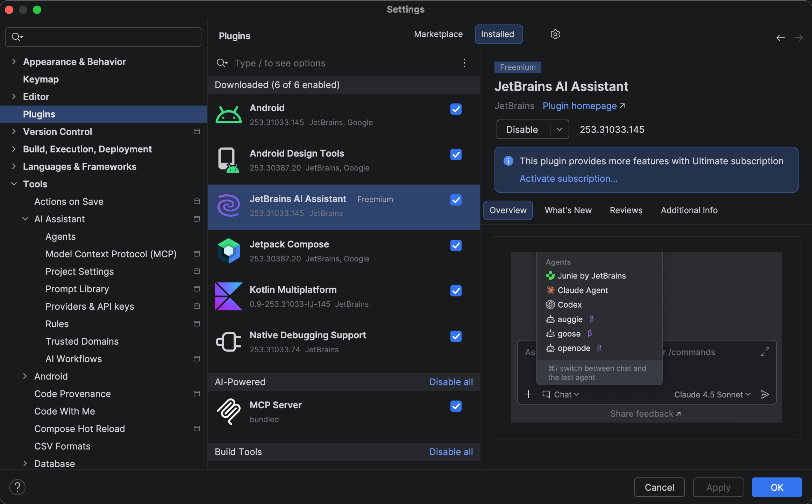Click project-level icon next to Prompt Library
This screenshot has height=504, width=812.
pos(197,289)
